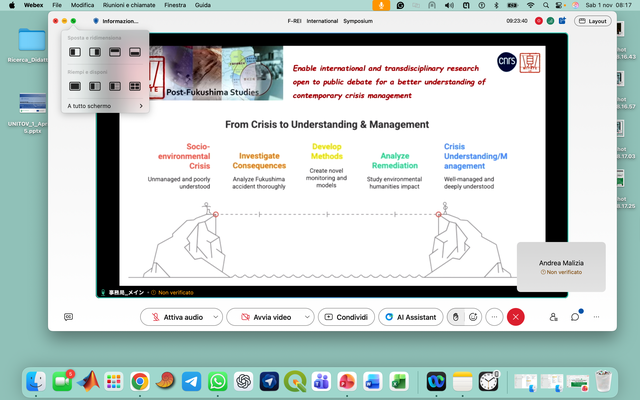Open Siri from menu bar

coord(576,5)
